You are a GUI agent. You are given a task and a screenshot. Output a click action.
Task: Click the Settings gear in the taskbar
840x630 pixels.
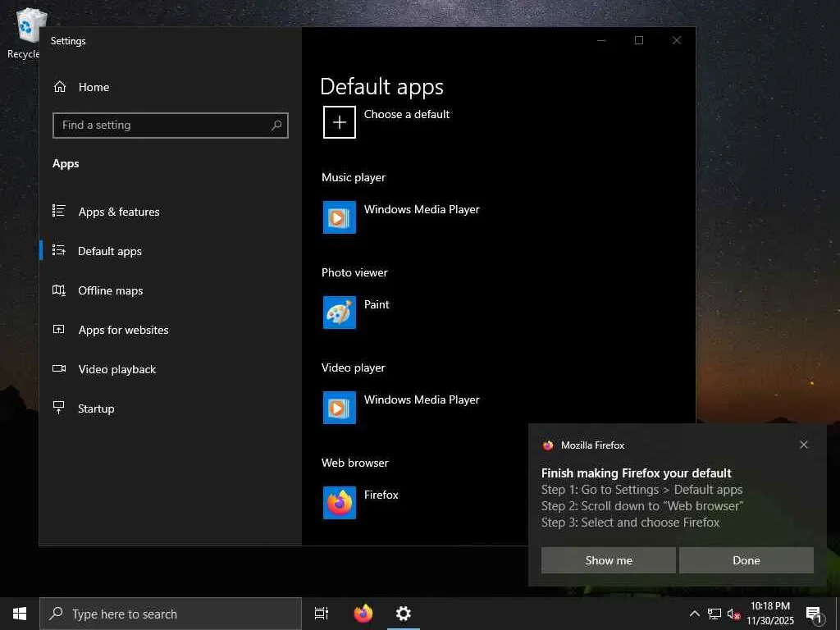click(404, 614)
